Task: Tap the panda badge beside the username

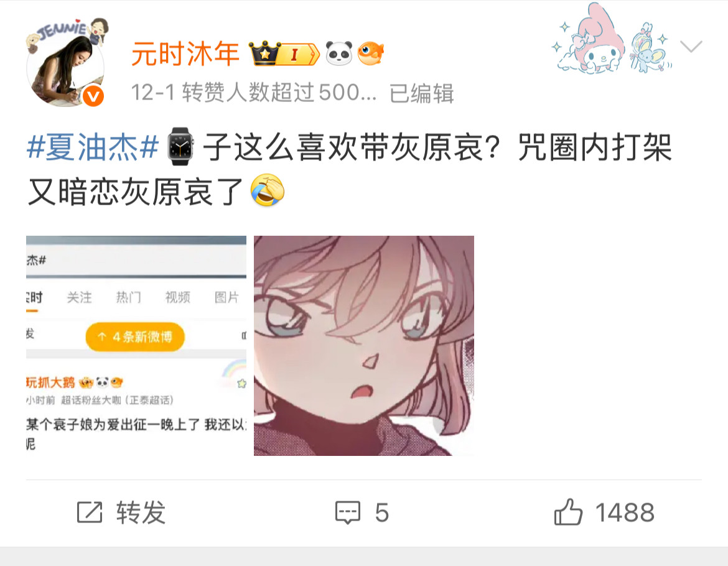Action: 339,54
